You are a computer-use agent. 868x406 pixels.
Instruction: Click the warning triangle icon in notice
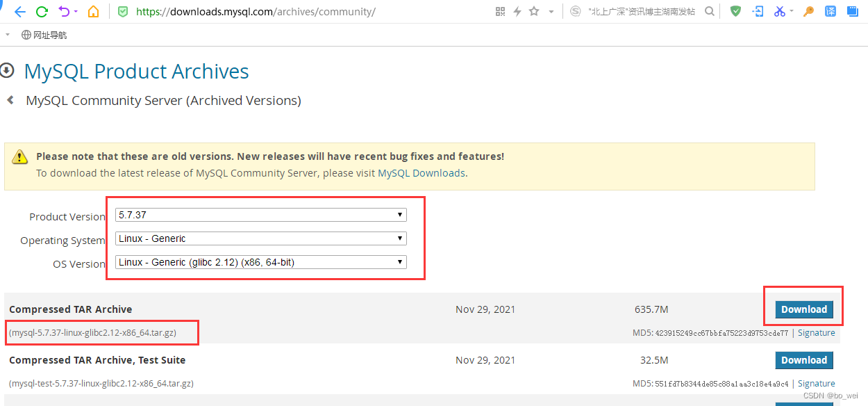[x=20, y=157]
